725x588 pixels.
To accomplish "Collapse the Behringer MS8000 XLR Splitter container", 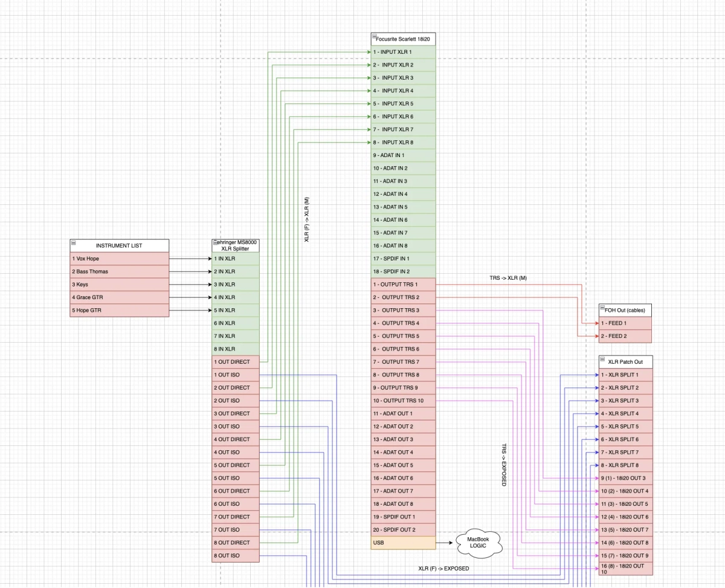I will 214,242.
